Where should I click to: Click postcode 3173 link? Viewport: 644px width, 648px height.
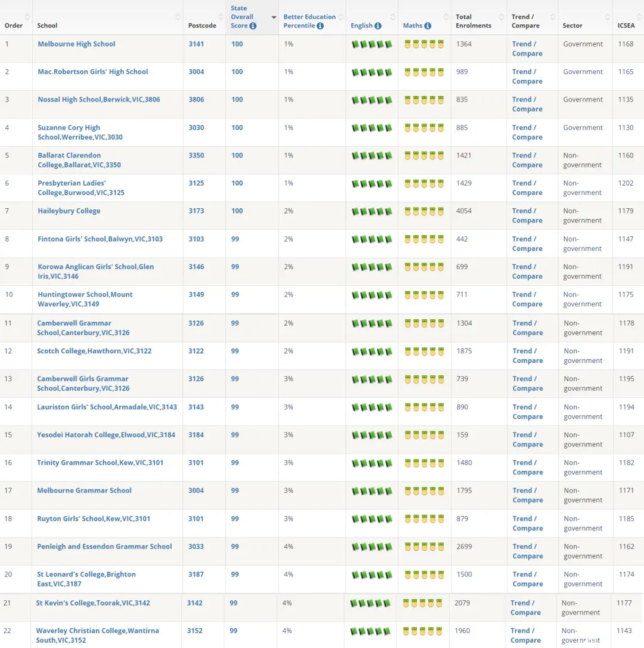(196, 211)
